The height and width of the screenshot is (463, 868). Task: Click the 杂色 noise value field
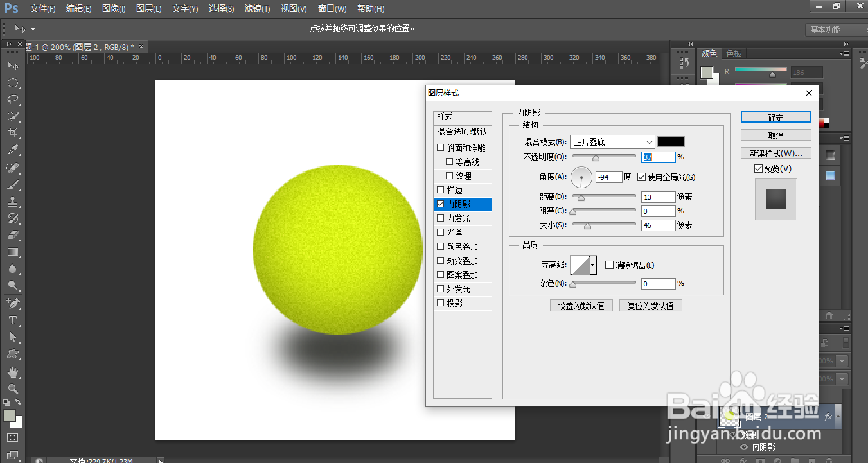click(x=659, y=284)
